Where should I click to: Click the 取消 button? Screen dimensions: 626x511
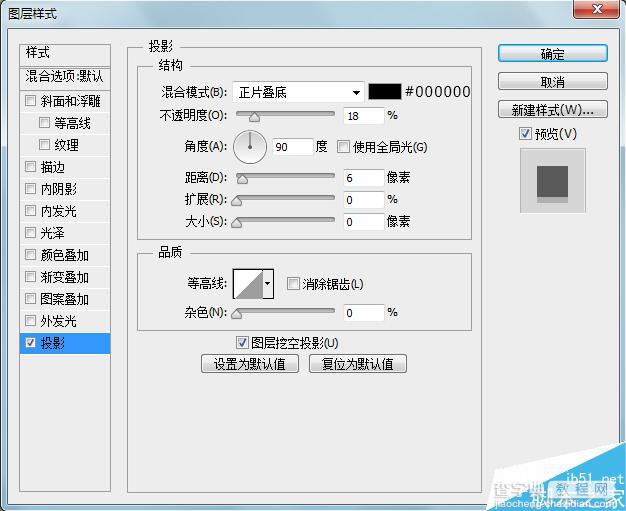point(553,81)
